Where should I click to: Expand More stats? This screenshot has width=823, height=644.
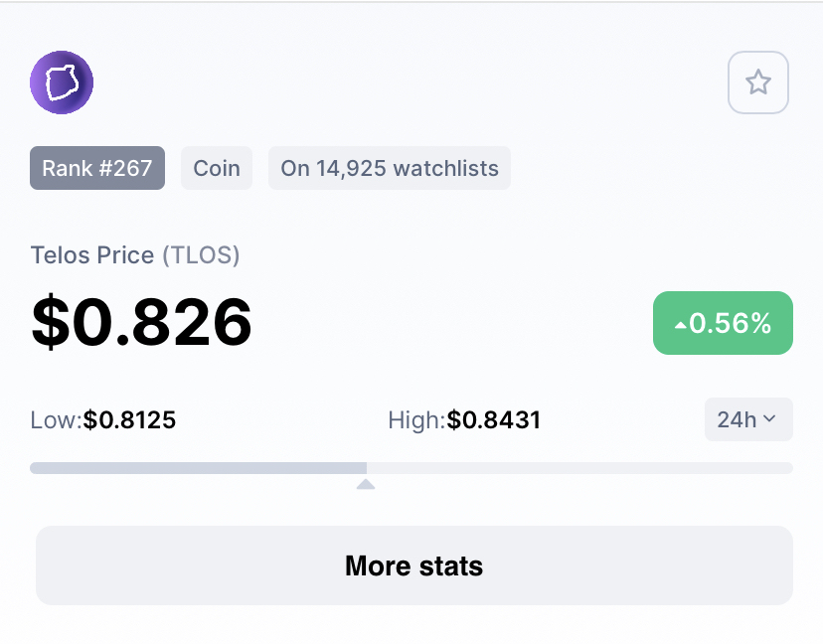[x=413, y=565]
